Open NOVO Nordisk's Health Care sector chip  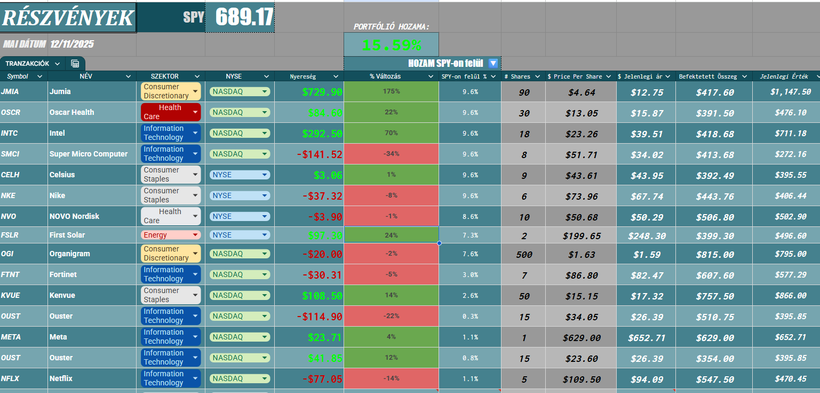pos(170,216)
